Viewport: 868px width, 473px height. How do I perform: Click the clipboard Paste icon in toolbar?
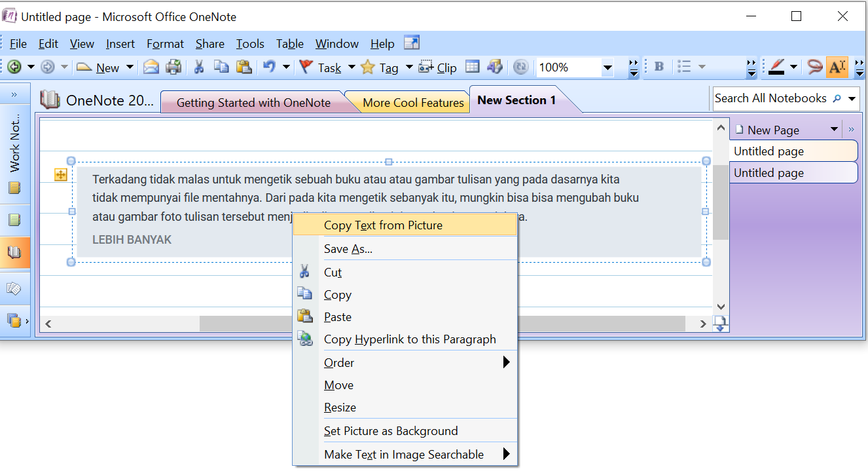point(244,67)
